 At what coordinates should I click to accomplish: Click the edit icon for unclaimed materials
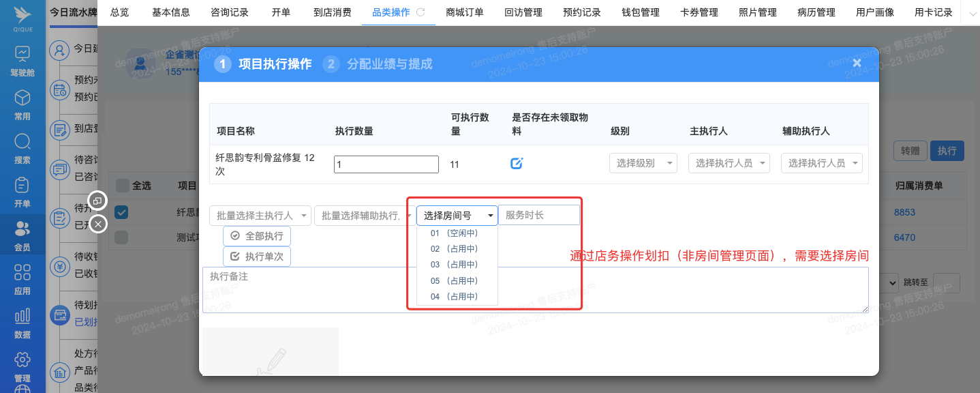[x=517, y=164]
